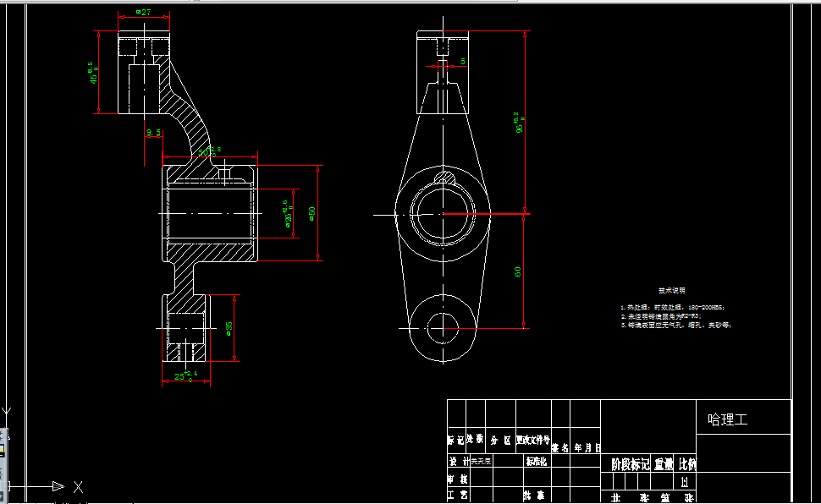821x504 pixels.
Task: Click the 哈理工 title block text
Action: click(x=728, y=419)
